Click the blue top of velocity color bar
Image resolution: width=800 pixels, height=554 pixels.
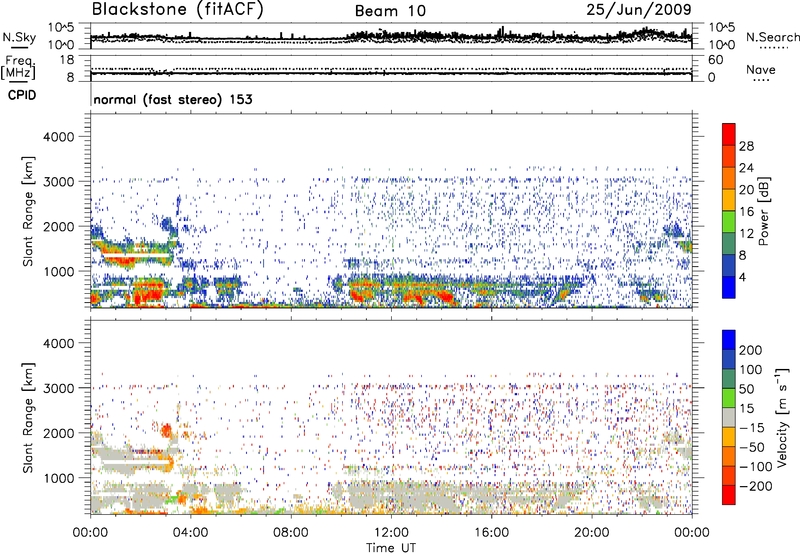click(729, 339)
